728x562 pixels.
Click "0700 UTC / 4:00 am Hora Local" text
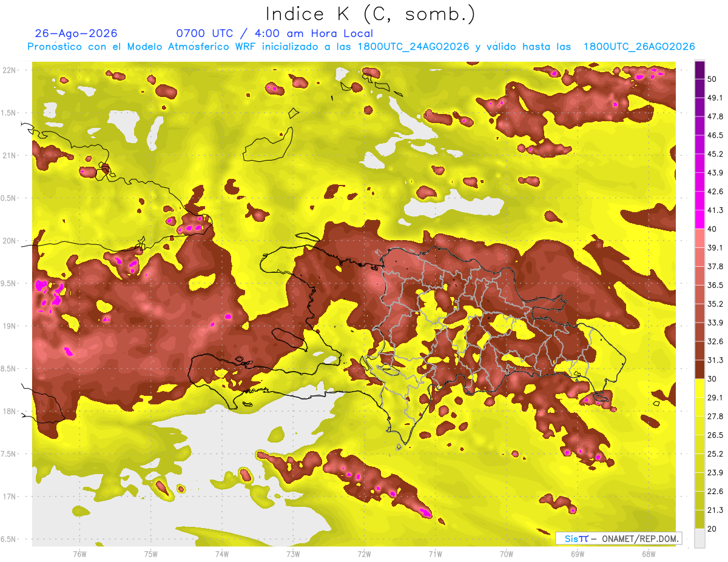click(274, 33)
